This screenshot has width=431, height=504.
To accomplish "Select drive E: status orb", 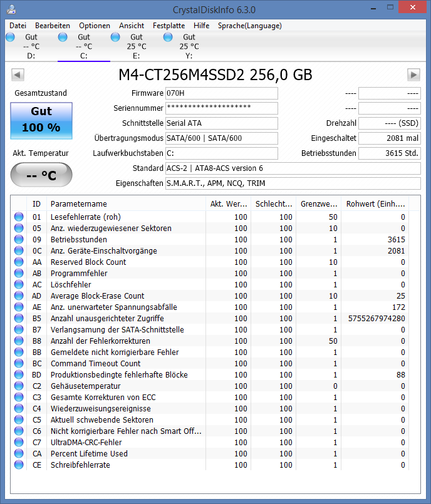I will [115, 37].
